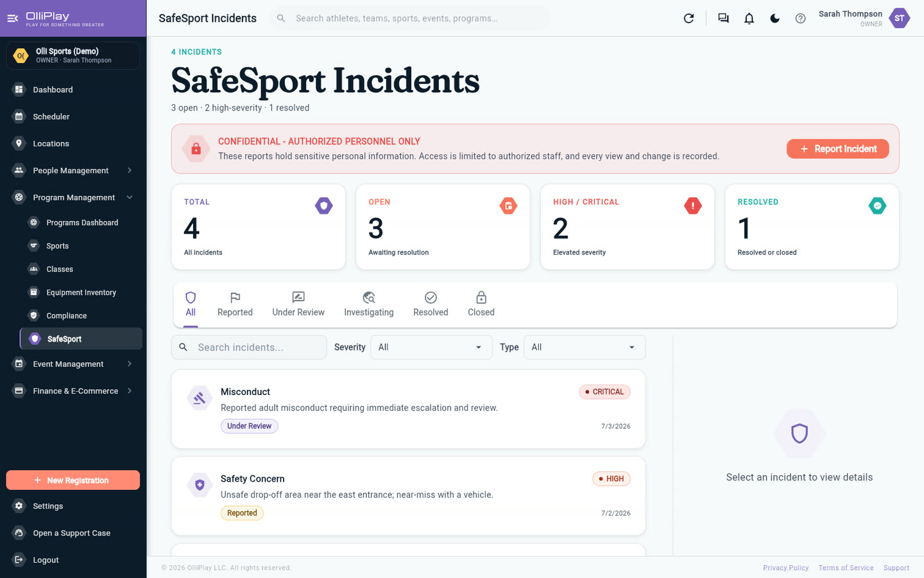Image resolution: width=924 pixels, height=578 pixels.
Task: Collapse the sidebar with the menu icon
Action: pyautogui.click(x=12, y=18)
